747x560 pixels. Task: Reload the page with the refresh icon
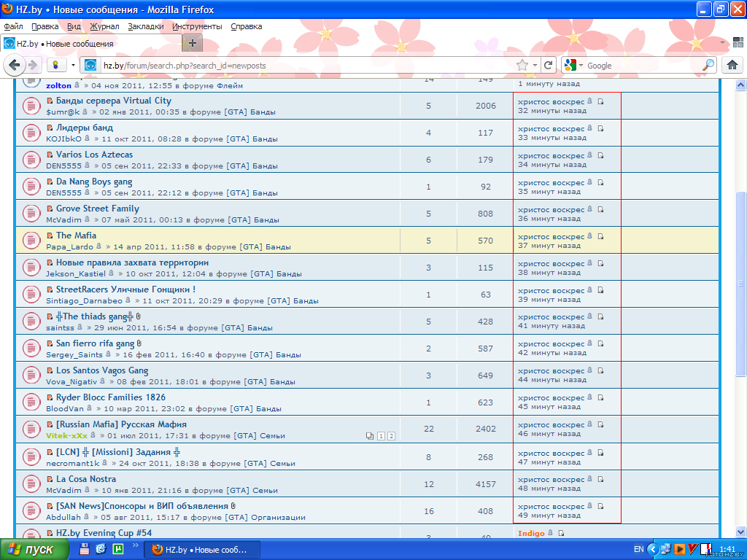click(x=549, y=65)
